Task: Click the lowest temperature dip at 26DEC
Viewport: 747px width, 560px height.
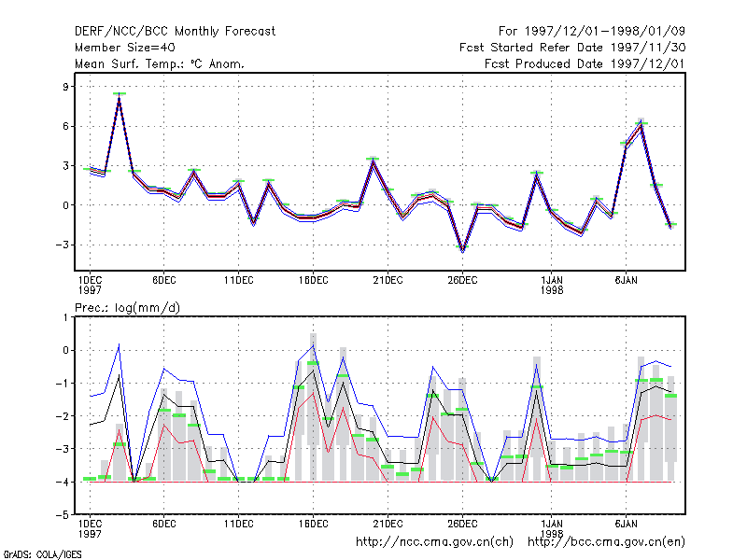Action: (x=462, y=248)
